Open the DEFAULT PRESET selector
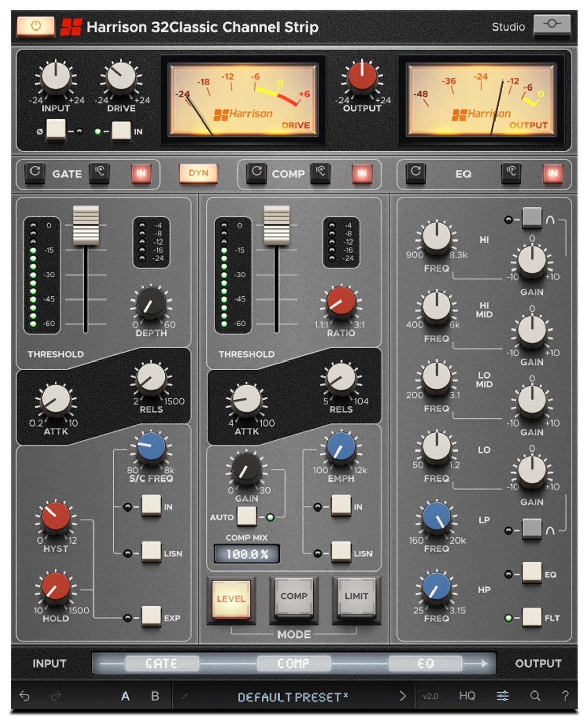The width and height of the screenshot is (588, 721). tap(292, 697)
